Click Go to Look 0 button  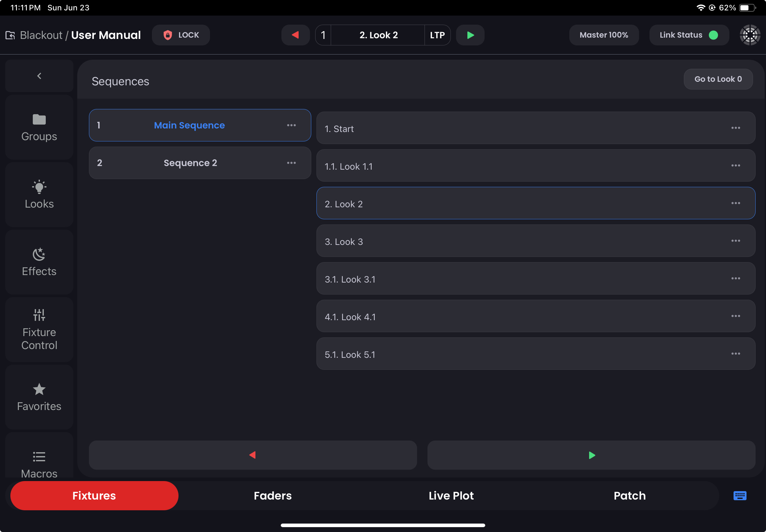click(717, 79)
